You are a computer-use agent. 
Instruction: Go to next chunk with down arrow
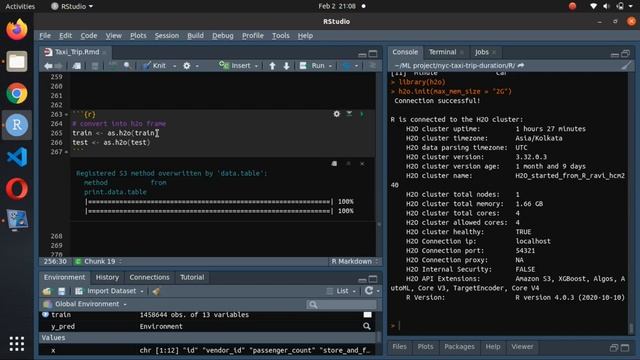click(287, 66)
